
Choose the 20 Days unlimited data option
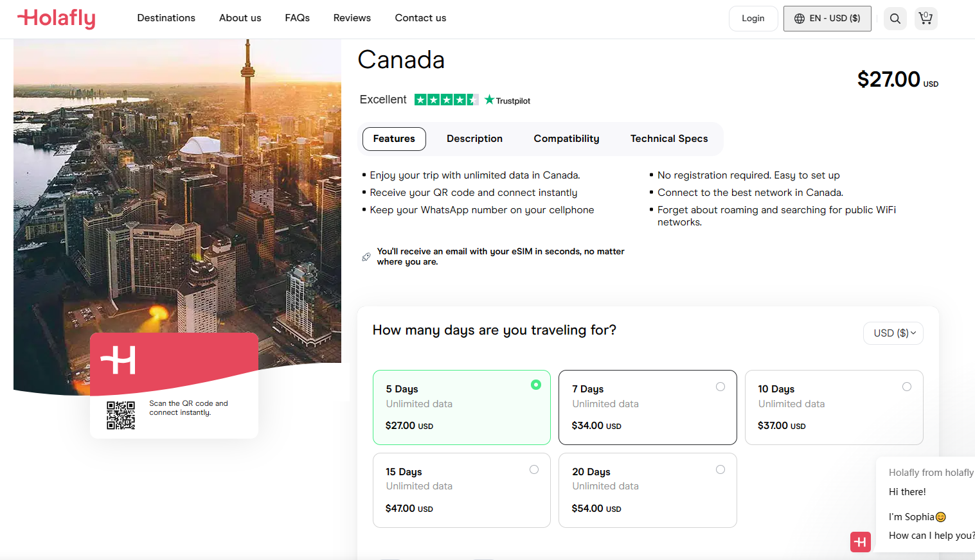click(647, 491)
